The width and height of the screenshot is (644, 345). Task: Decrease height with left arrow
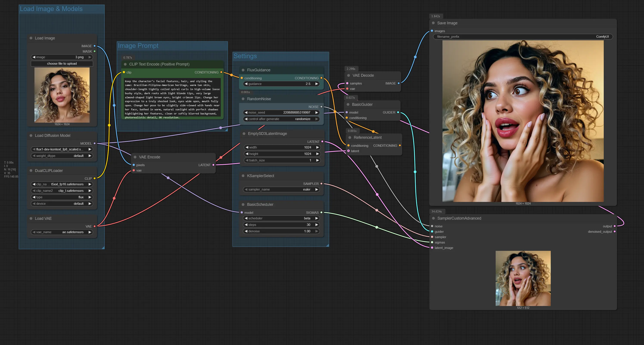coord(247,154)
